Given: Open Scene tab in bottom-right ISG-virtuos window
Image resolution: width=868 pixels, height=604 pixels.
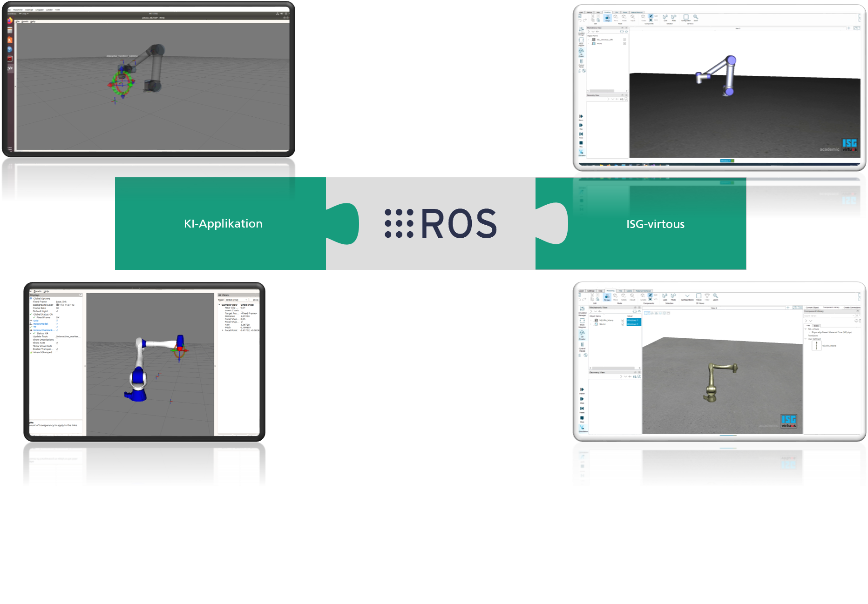Looking at the screenshot, I should coord(629,291).
